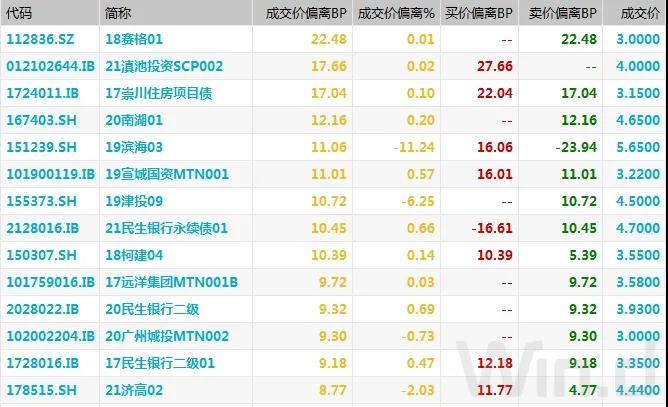
Task: Select bond name 18赛格01
Action: [x=134, y=39]
